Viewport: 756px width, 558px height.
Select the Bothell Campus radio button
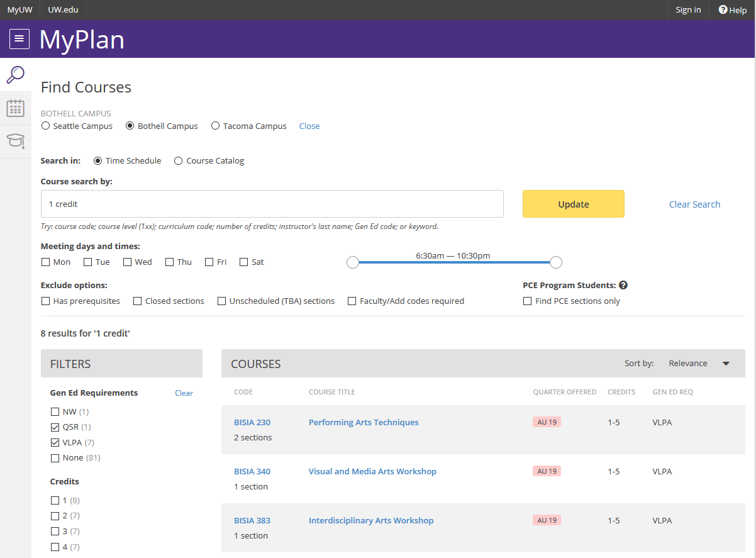[130, 126]
